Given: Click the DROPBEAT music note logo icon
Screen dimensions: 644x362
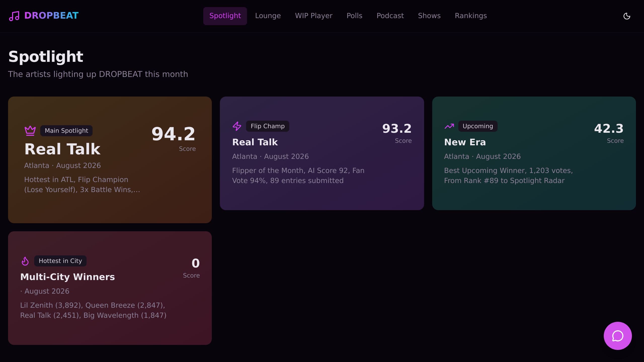Looking at the screenshot, I should click(x=14, y=16).
